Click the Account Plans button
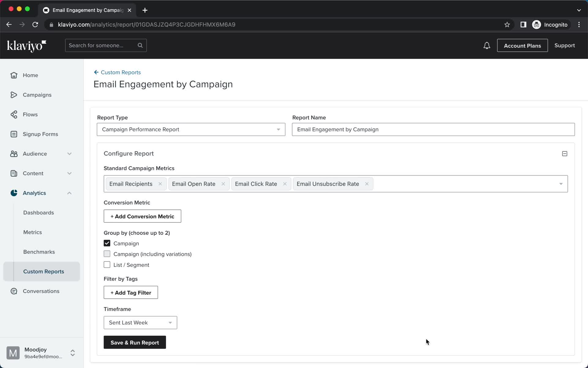The width and height of the screenshot is (588, 368). coord(522,45)
